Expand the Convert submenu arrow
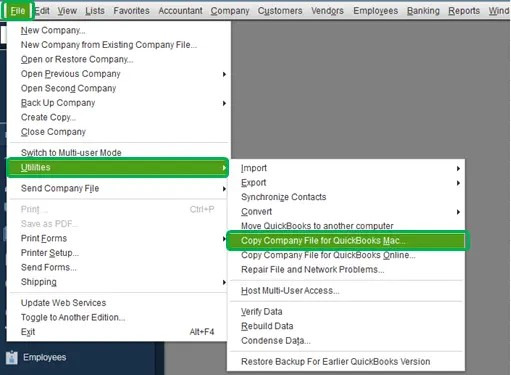 458,212
